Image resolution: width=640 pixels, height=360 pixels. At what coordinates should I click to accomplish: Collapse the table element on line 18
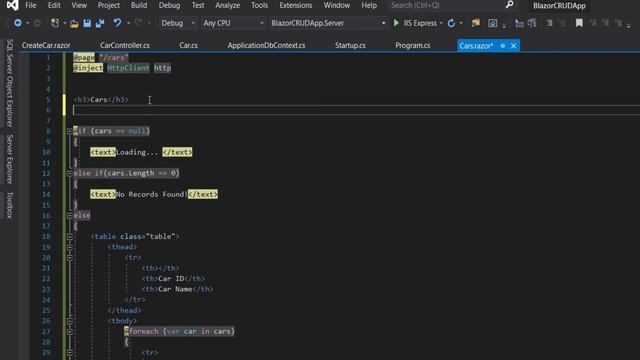tap(70, 236)
